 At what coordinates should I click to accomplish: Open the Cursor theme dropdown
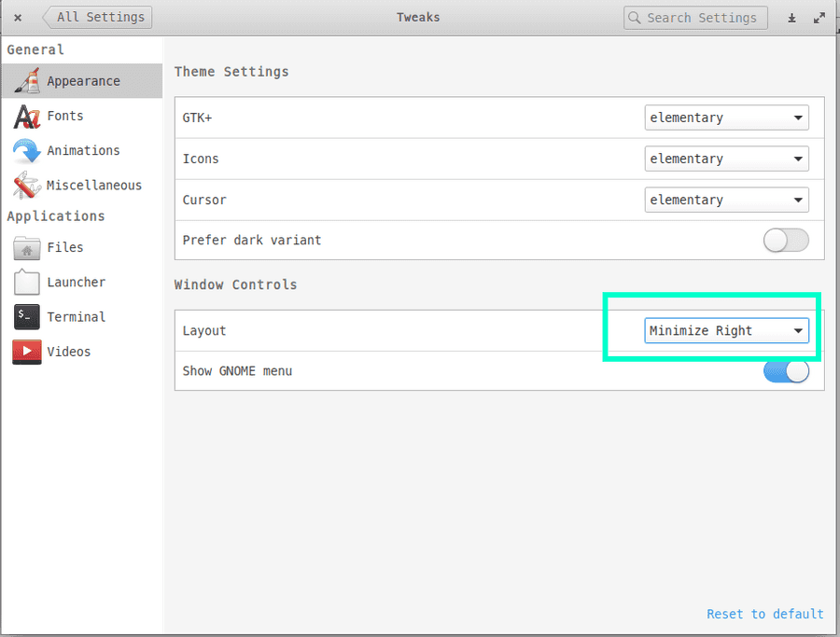[726, 201]
